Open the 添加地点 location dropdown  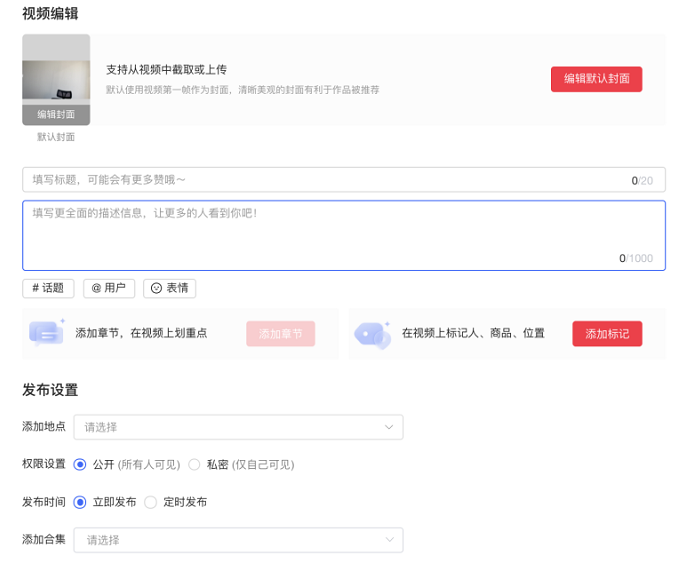pos(238,427)
